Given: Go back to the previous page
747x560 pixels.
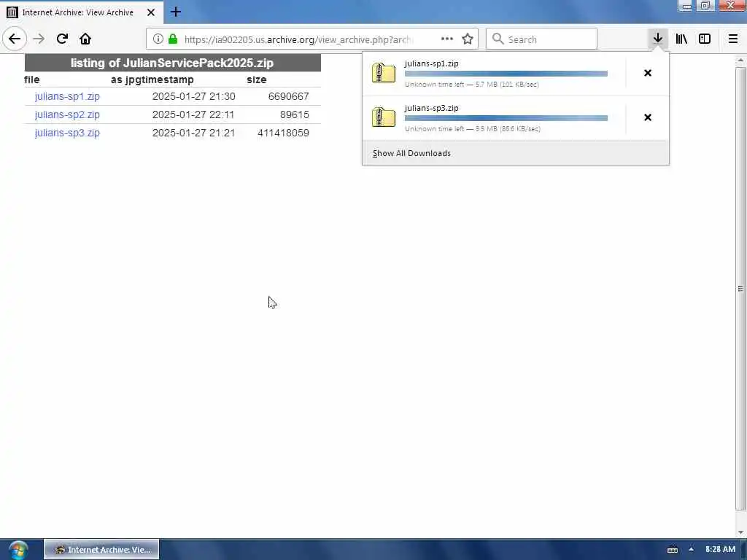Looking at the screenshot, I should click(x=15, y=39).
